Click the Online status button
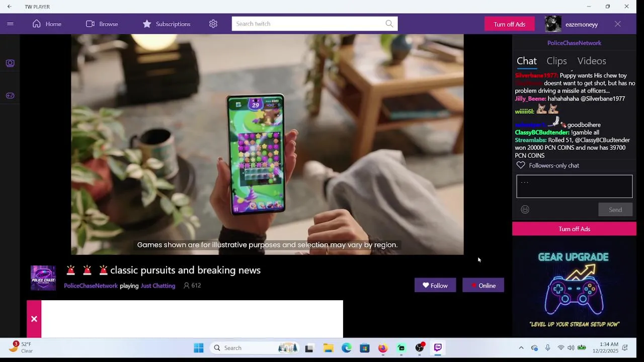 tap(483, 286)
